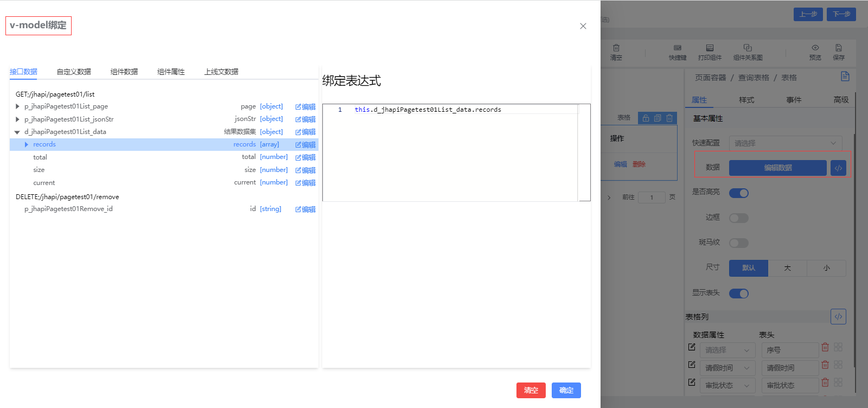Click the 编辑 icon for the jsonStr row
Image resolution: width=868 pixels, height=408 pixels.
tap(305, 119)
